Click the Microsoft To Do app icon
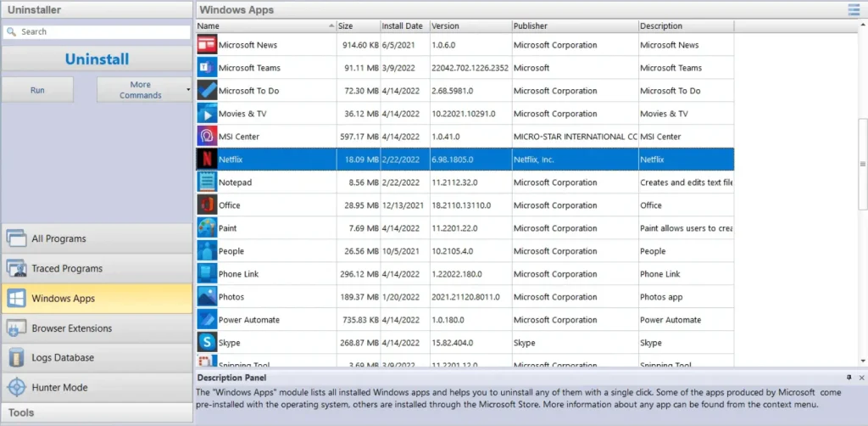This screenshot has height=426, width=868. tap(207, 91)
